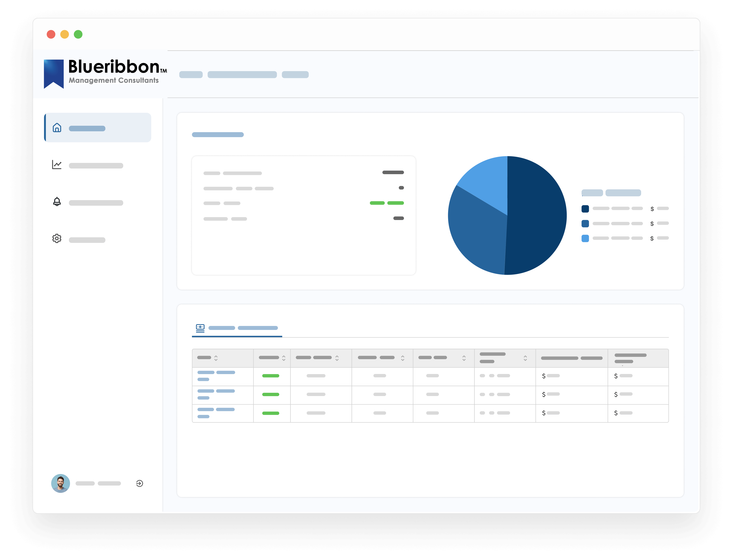Click the light blue legend swatch
This screenshot has width=732, height=560.
(585, 238)
